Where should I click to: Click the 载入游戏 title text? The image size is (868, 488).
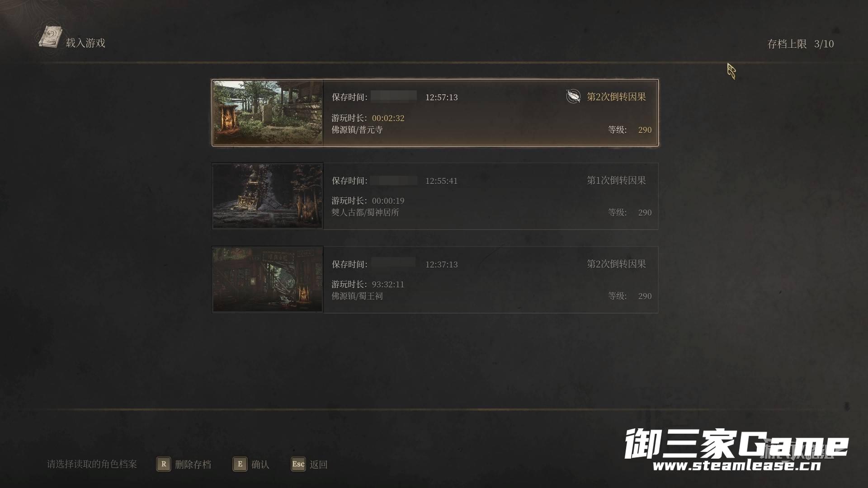(x=85, y=43)
